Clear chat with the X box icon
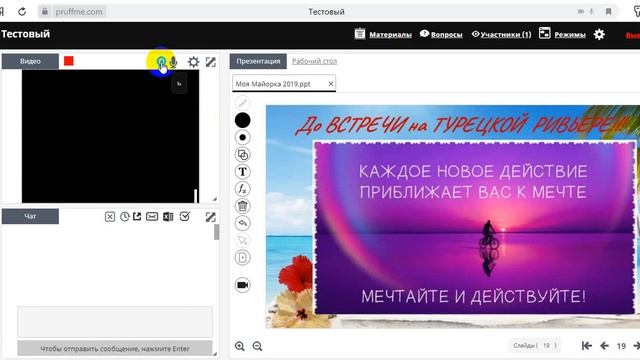This screenshot has height=360, width=640. 110,217
